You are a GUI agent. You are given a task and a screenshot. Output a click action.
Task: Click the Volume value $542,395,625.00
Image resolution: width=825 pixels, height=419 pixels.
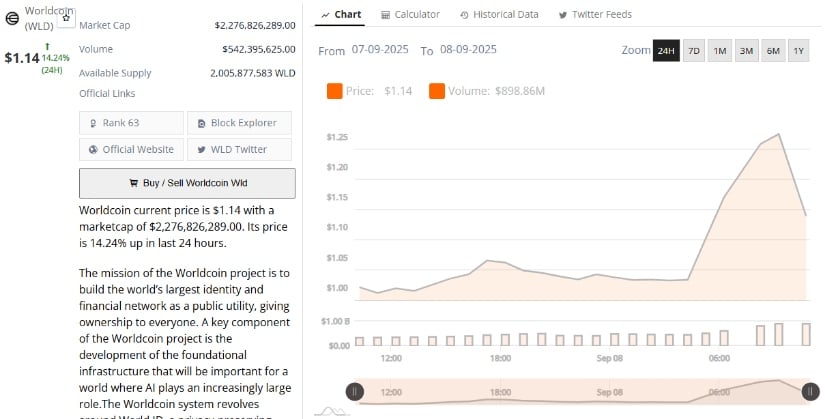(259, 49)
